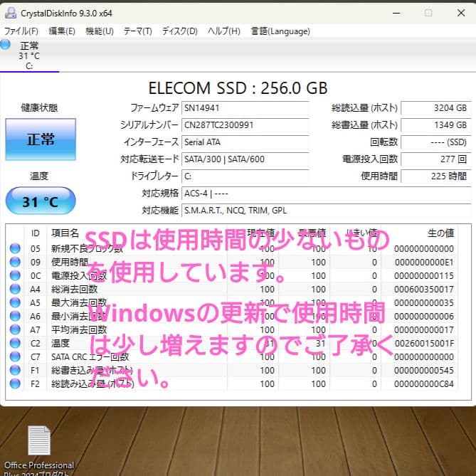Click the status orb for attribute A7
The height and width of the screenshot is (476, 476).
(15, 329)
